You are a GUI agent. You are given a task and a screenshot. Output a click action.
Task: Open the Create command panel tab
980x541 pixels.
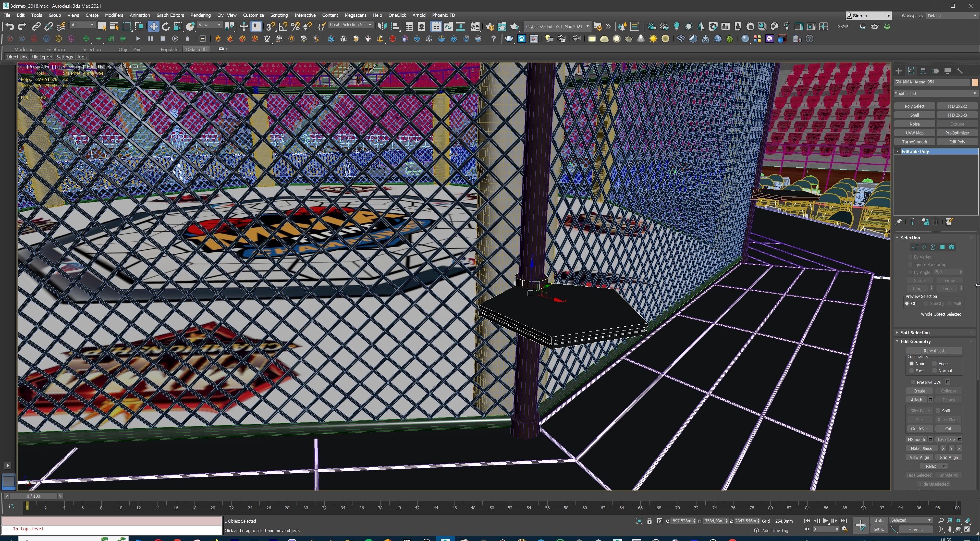[899, 71]
